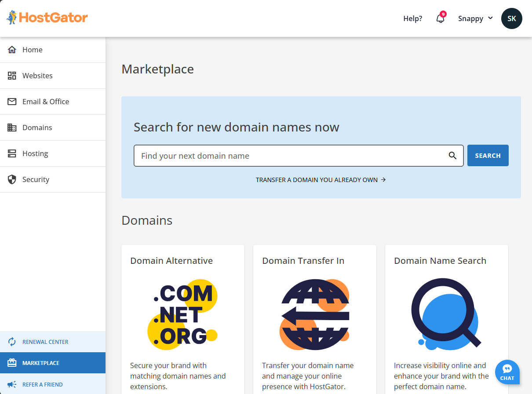Click the Hosting server icon

(12, 153)
